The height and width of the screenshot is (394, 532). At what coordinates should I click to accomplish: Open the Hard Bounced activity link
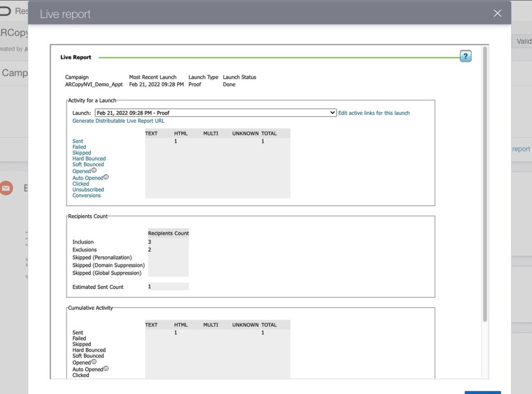[89, 159]
